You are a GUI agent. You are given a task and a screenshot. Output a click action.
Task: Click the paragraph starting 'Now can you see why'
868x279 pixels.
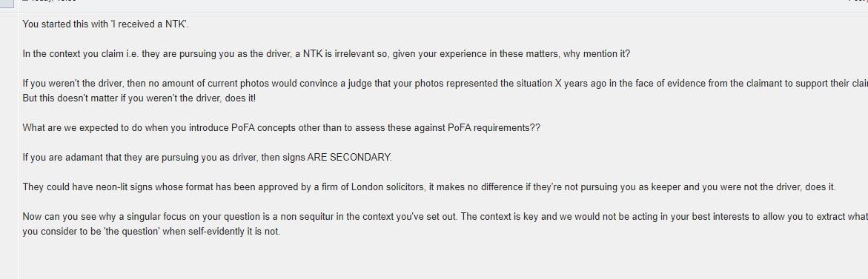tap(445, 223)
